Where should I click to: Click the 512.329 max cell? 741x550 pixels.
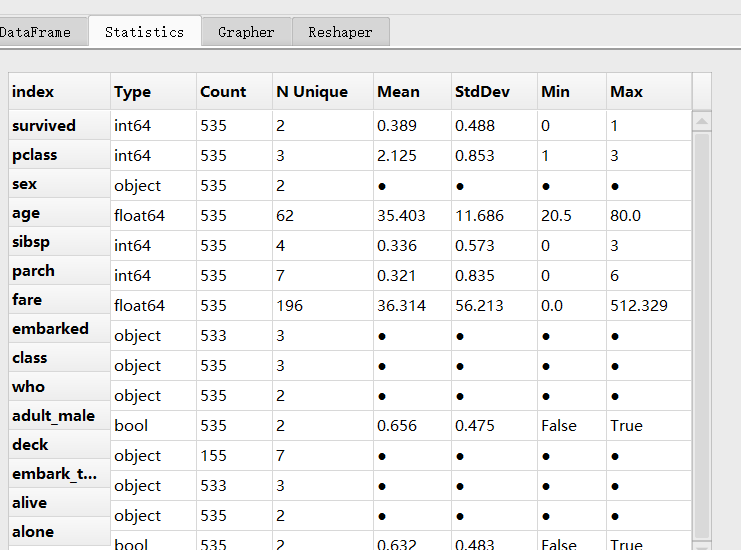[x=649, y=306]
